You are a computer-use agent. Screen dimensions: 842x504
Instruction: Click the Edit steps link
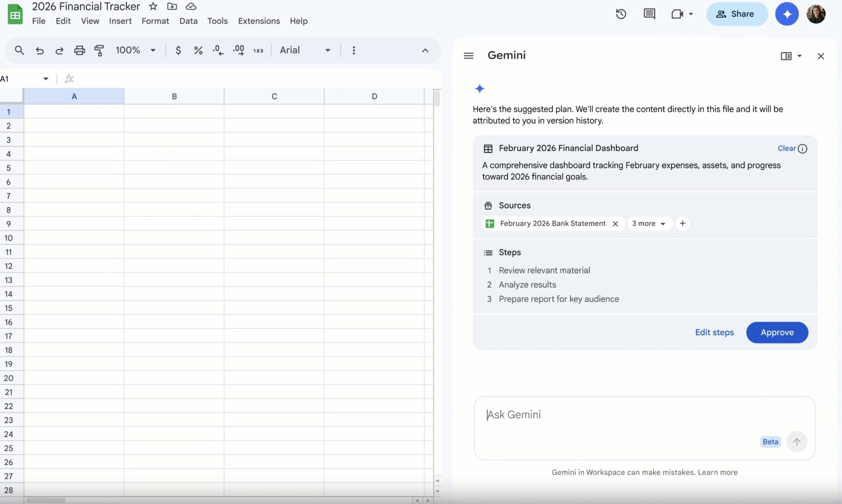[x=714, y=332]
